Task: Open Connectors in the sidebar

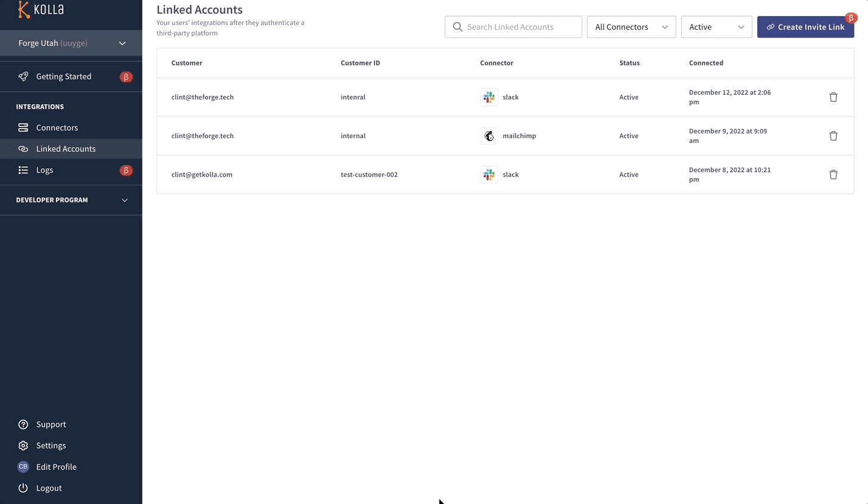Action: pyautogui.click(x=57, y=127)
